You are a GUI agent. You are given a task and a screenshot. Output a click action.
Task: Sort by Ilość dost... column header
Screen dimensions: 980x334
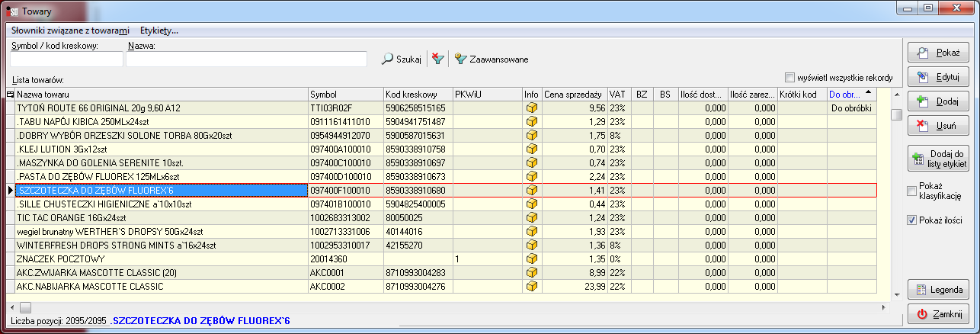tap(703, 95)
